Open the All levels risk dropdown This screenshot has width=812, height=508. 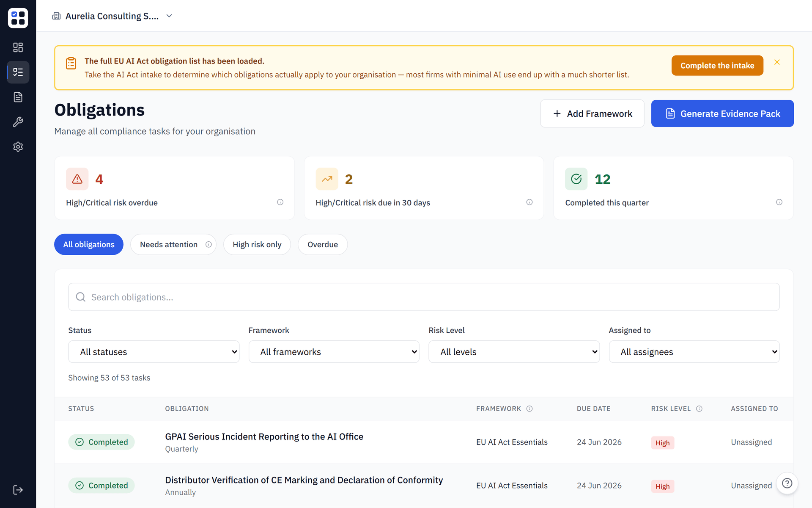point(514,352)
